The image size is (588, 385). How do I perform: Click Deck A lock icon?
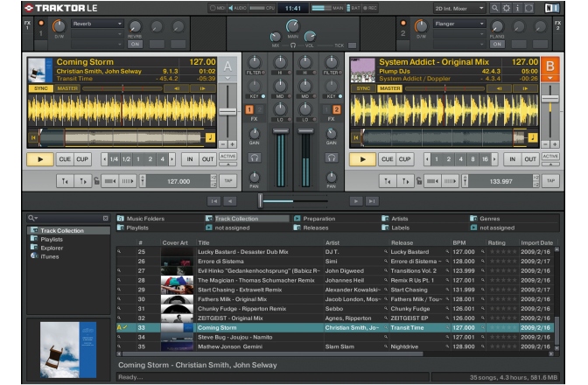[x=96, y=181]
